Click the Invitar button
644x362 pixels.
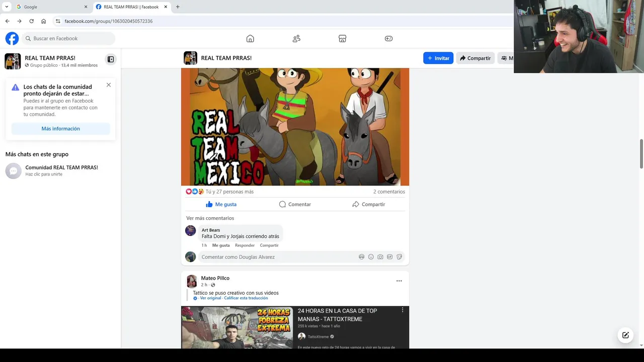[438, 58]
